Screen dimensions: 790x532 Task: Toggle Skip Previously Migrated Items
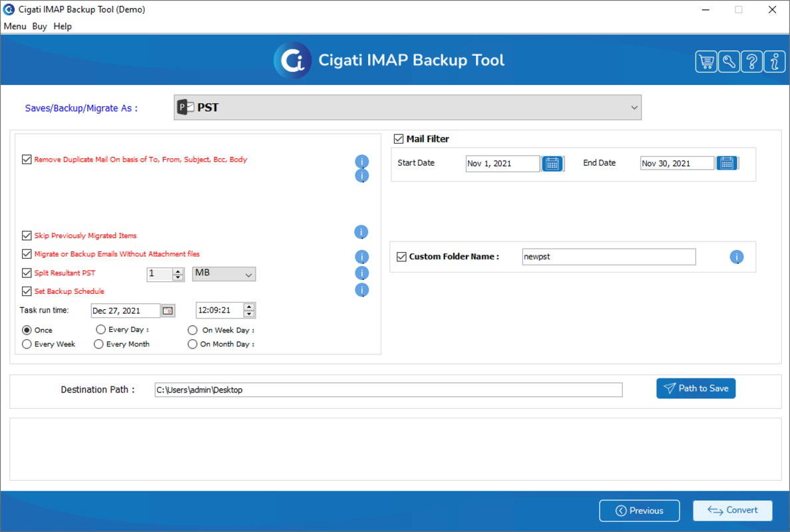[25, 235]
